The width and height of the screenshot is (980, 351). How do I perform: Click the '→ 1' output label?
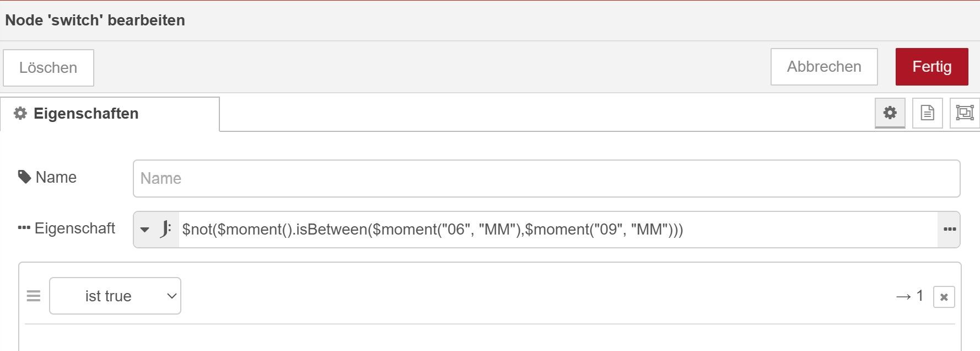click(x=909, y=296)
